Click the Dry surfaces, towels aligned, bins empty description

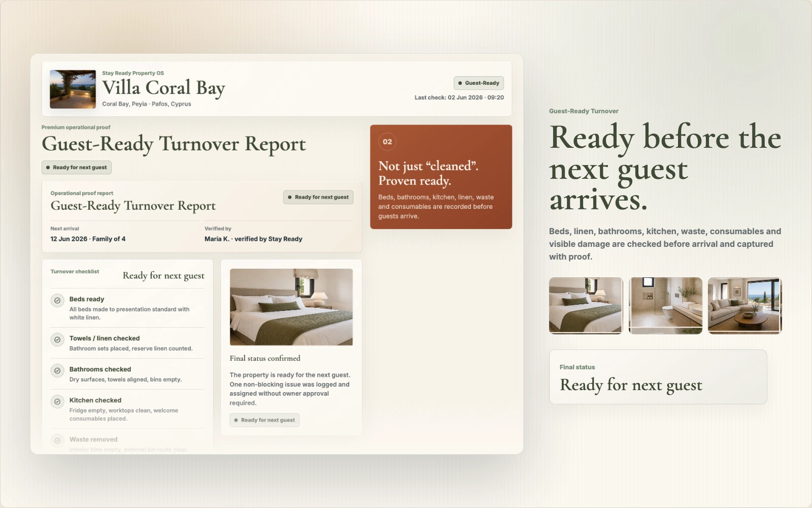pos(125,379)
